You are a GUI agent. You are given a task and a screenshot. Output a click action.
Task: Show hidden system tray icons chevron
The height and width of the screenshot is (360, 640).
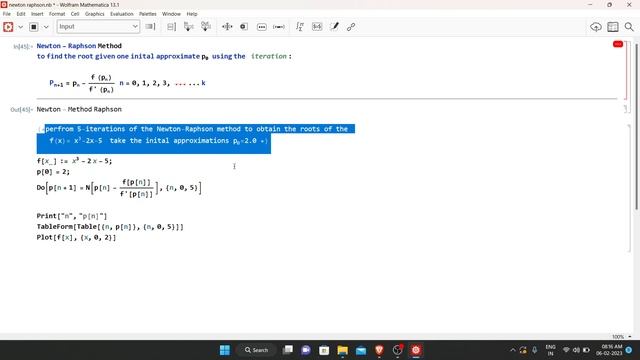513,350
